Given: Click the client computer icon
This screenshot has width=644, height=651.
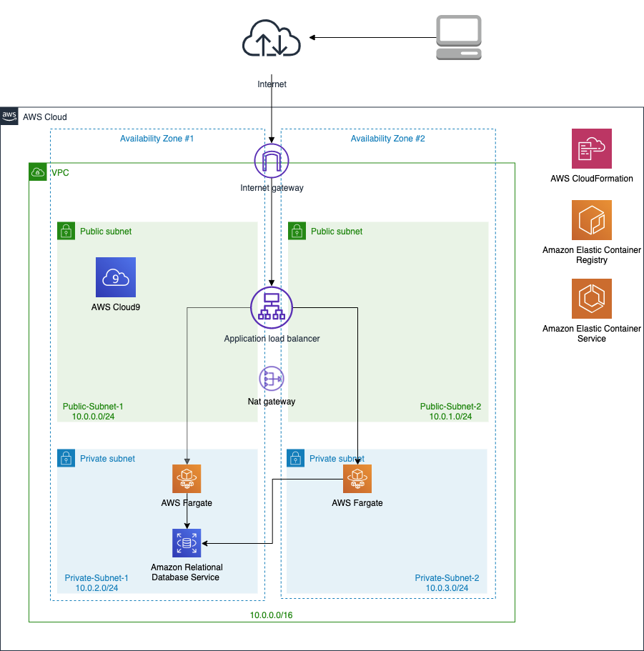Looking at the screenshot, I should (459, 37).
